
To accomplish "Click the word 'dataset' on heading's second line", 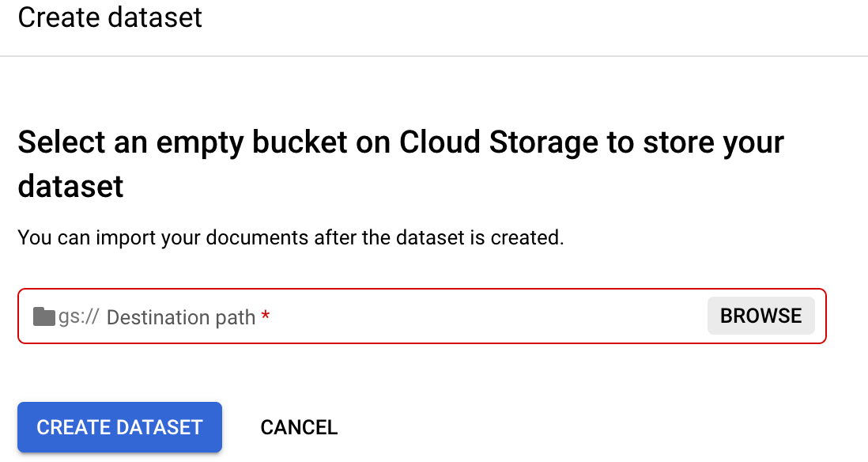I will click(x=70, y=187).
